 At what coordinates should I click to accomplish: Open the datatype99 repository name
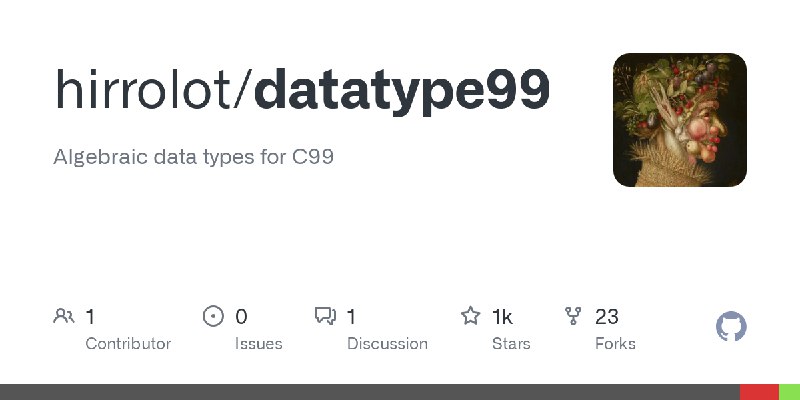pyautogui.click(x=402, y=92)
